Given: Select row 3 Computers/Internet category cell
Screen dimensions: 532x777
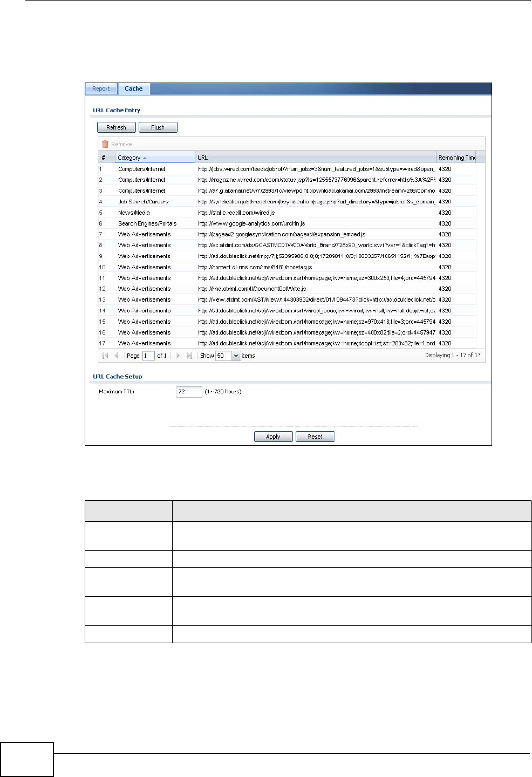Looking at the screenshot, I should (x=142, y=190).
